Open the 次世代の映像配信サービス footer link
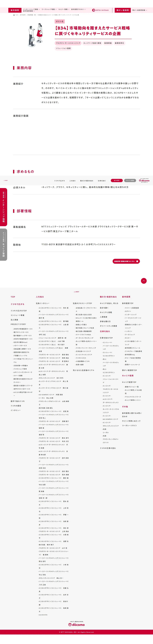Viewport: 153px width, 644px height. point(23,329)
